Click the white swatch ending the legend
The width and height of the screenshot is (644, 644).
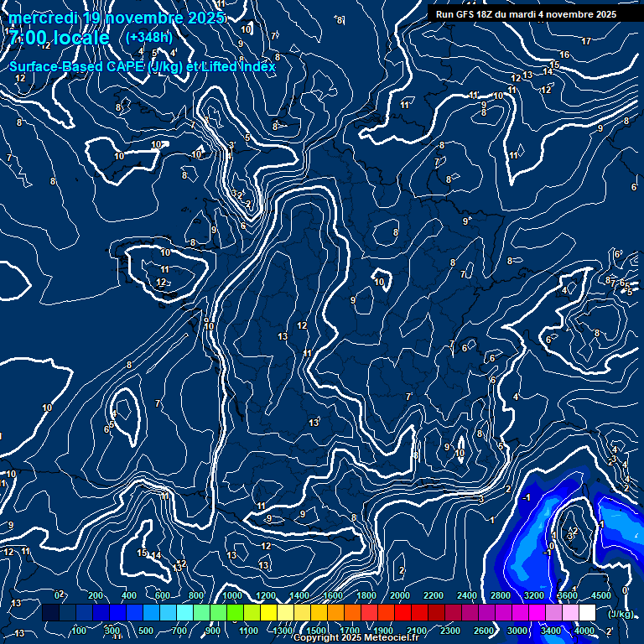[587, 612]
